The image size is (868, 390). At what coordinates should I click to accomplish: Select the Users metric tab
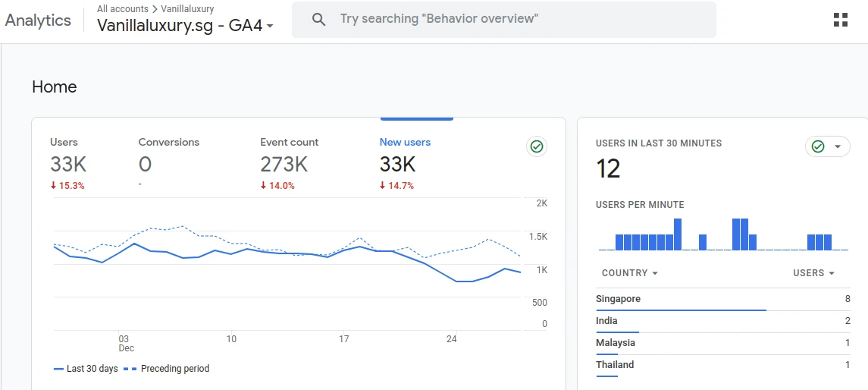68,163
